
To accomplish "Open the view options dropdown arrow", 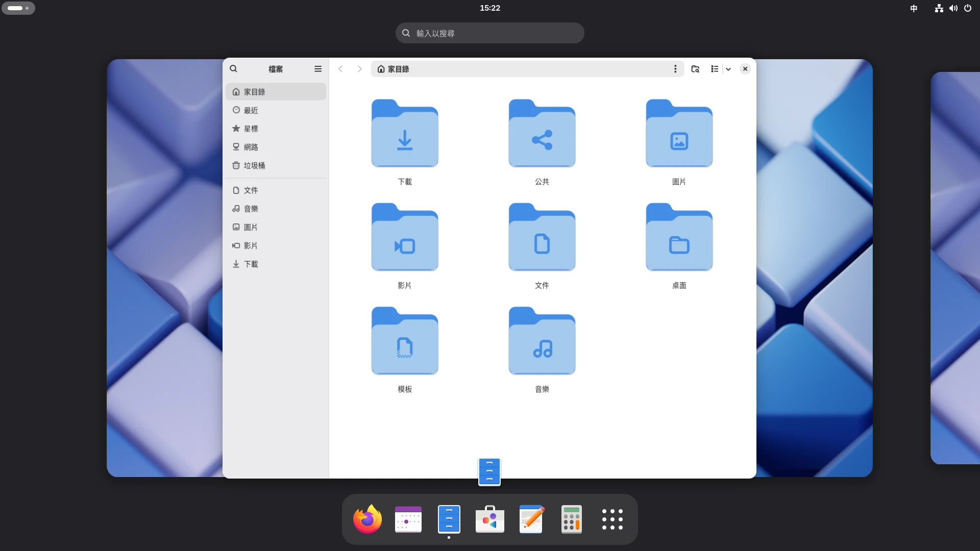I will point(728,69).
